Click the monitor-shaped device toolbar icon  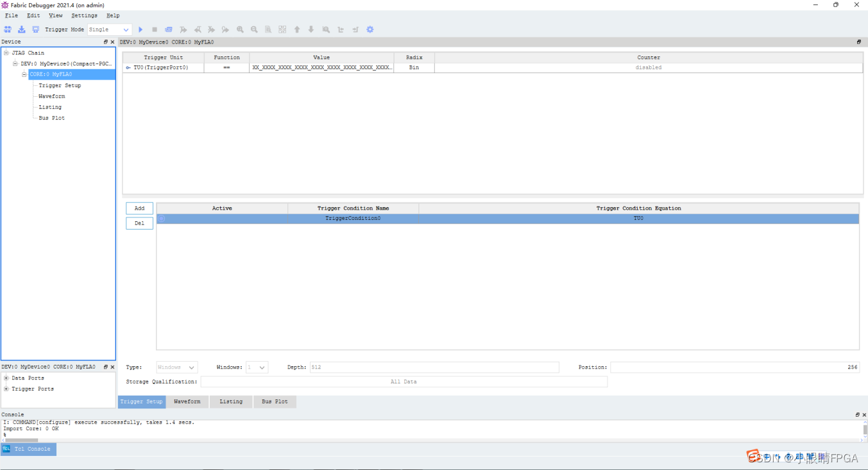pos(36,29)
